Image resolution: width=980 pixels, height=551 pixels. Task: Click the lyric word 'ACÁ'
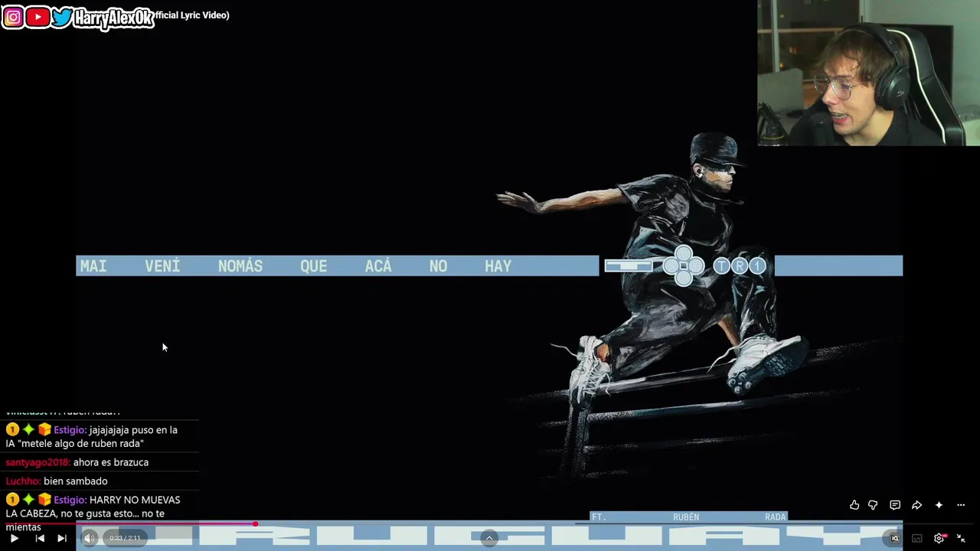[x=378, y=266]
